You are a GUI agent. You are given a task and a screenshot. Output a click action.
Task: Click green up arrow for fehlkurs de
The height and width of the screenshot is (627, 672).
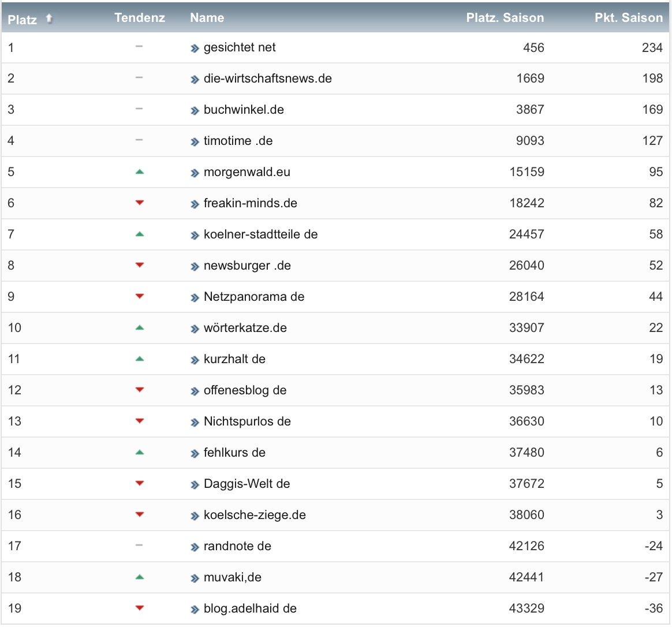[139, 452]
